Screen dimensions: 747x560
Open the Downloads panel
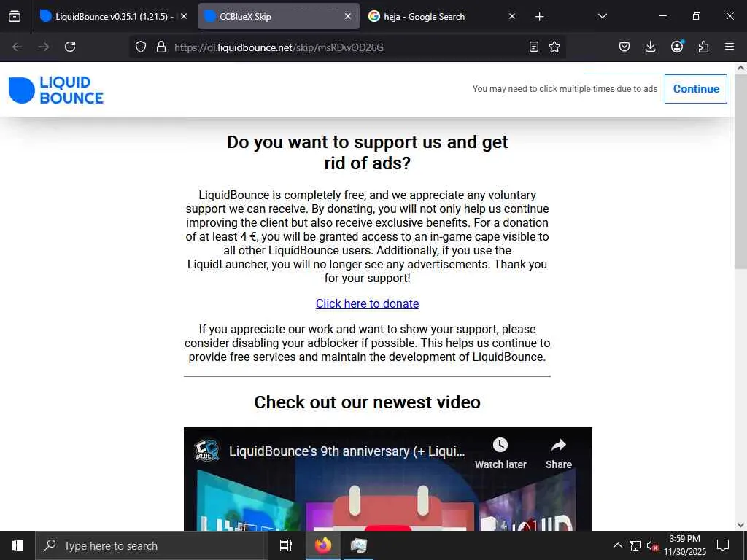coord(650,47)
